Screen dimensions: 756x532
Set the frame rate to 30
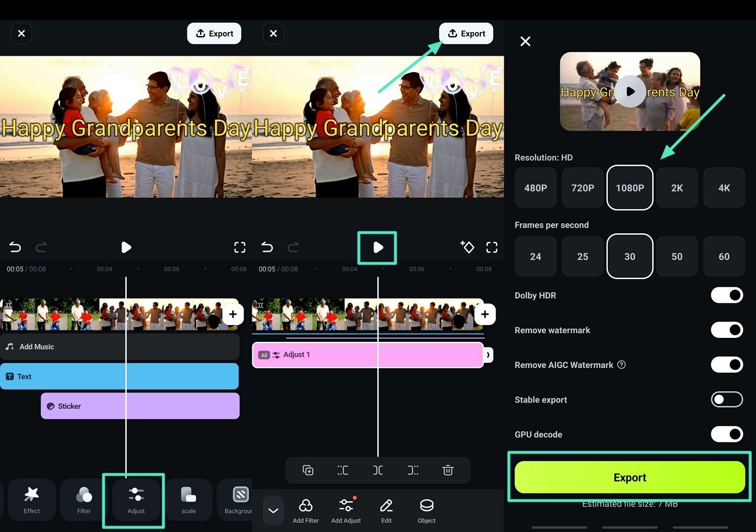pos(630,256)
